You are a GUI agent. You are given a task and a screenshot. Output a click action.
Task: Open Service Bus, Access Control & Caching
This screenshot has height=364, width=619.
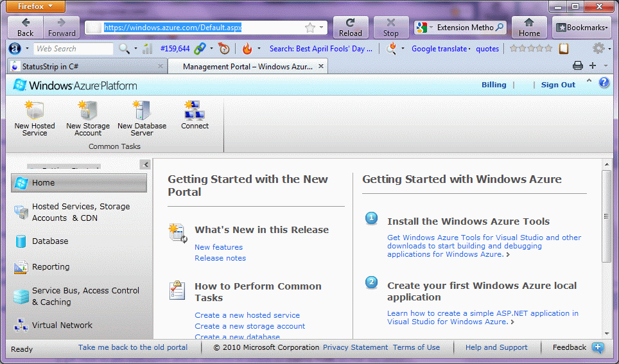[79, 296]
